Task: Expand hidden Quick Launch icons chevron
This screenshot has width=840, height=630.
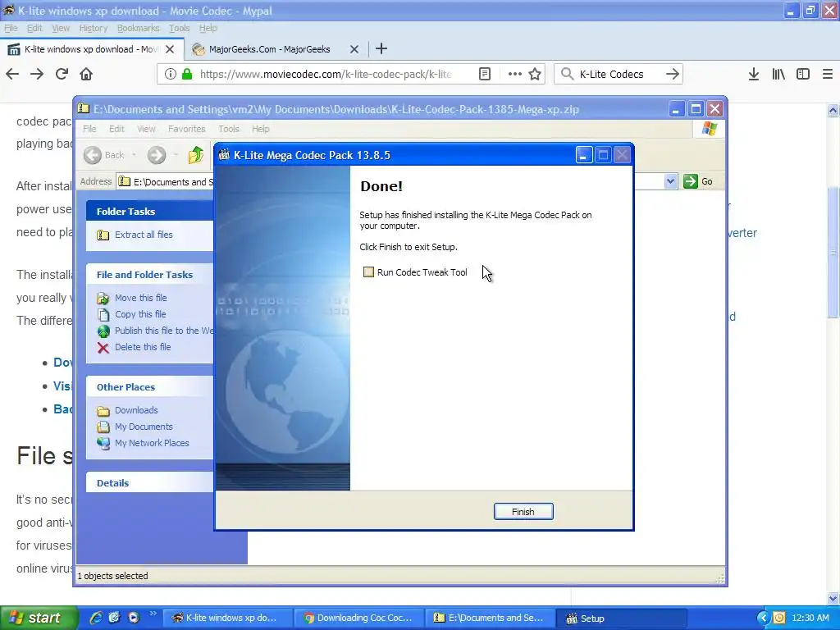Action: [153, 614]
